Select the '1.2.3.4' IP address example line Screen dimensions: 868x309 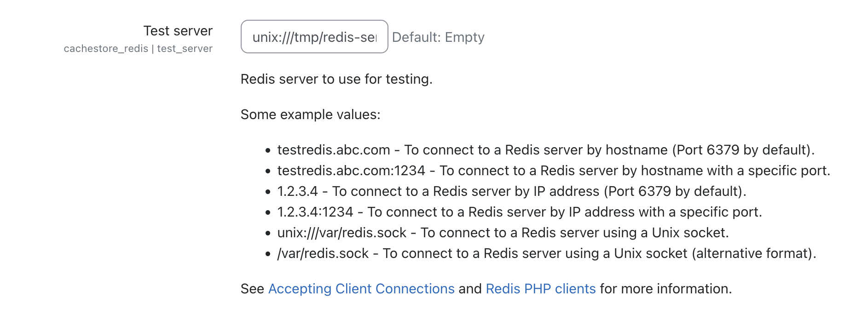point(512,191)
